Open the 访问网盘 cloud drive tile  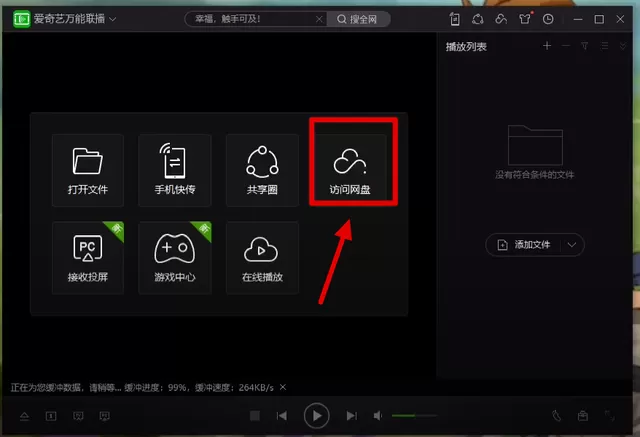[x=350, y=170]
